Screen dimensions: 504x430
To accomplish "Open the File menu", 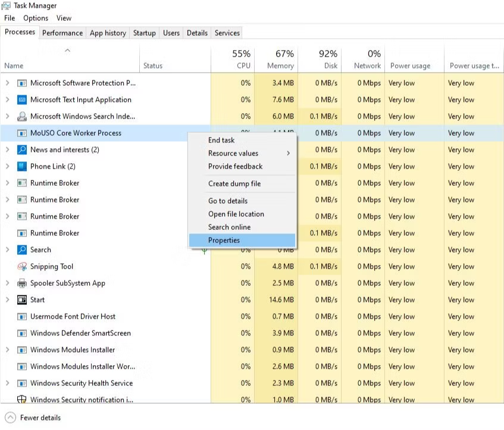I will pyautogui.click(x=10, y=18).
